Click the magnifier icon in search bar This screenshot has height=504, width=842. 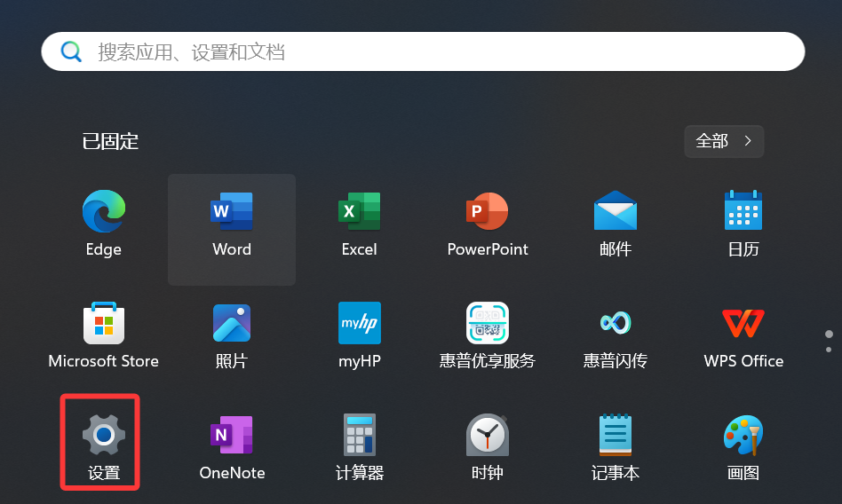[71, 51]
